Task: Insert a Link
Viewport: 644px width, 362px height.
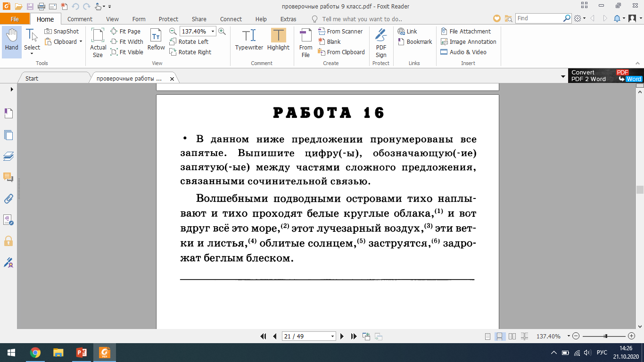Action: pyautogui.click(x=407, y=31)
